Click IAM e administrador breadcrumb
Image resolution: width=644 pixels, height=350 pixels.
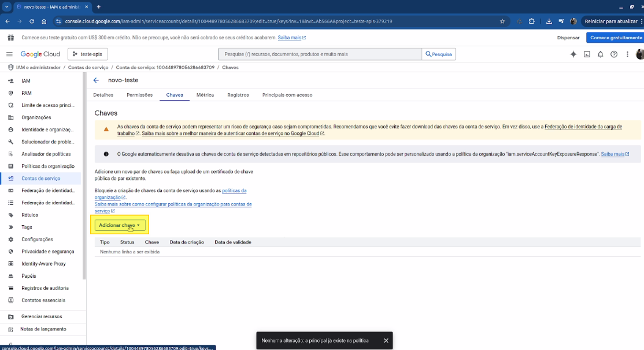pyautogui.click(x=38, y=67)
